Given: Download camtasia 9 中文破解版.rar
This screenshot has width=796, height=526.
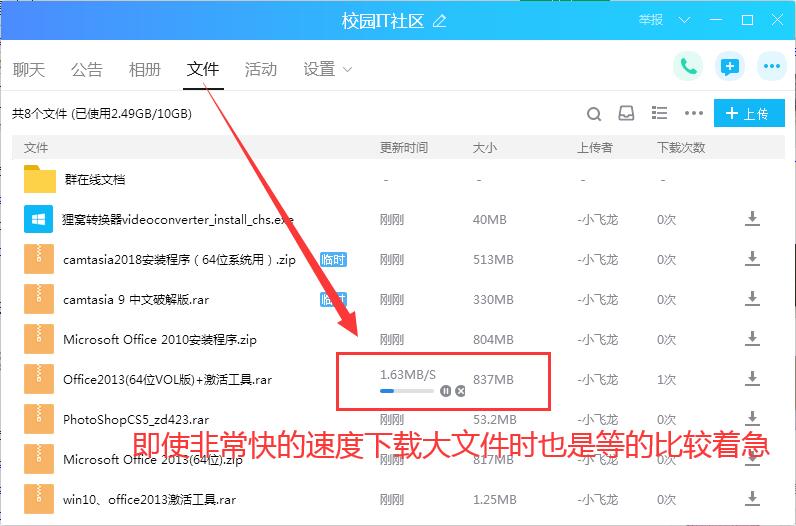Looking at the screenshot, I should [752, 299].
